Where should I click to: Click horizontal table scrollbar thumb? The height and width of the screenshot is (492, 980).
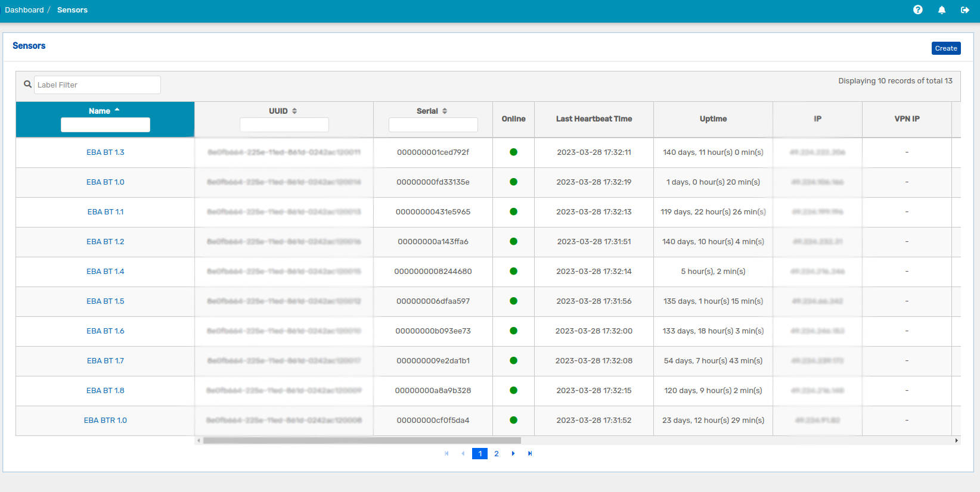pyautogui.click(x=362, y=441)
